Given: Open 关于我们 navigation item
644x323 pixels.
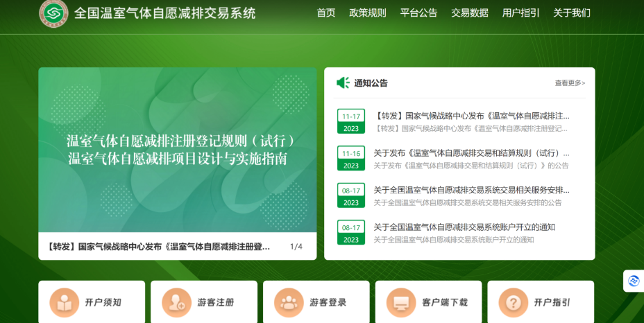Looking at the screenshot, I should coord(572,13).
